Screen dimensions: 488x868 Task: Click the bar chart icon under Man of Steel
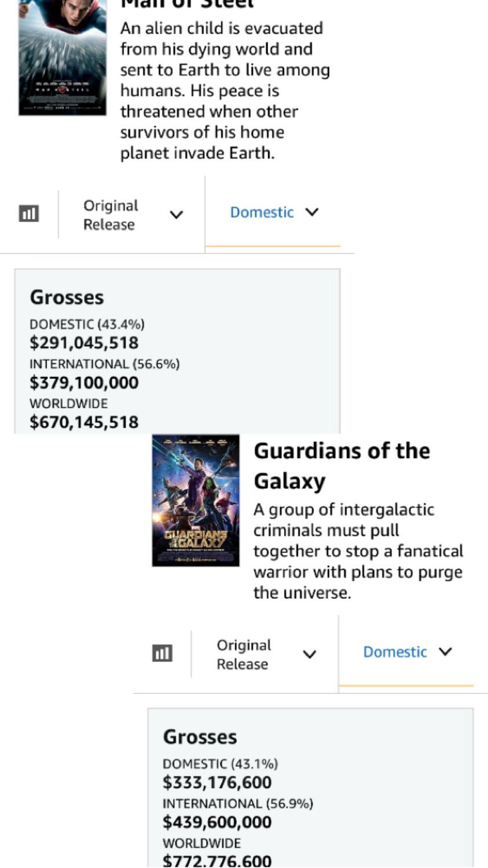[x=29, y=214]
